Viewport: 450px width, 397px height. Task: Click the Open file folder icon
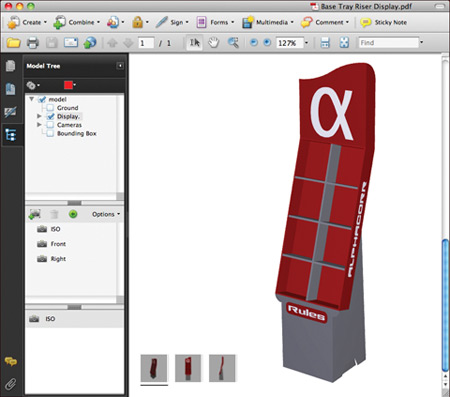pyautogui.click(x=13, y=43)
